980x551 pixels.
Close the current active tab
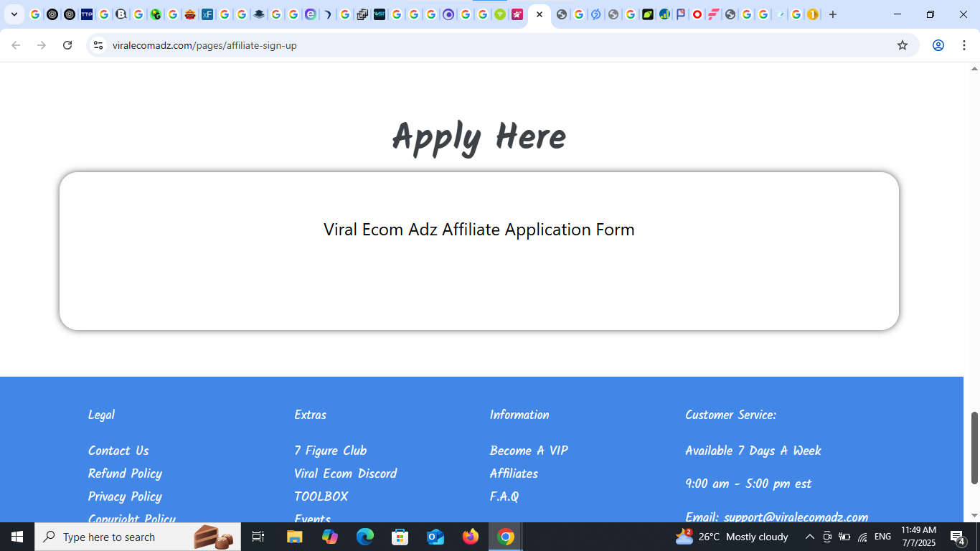click(540, 14)
